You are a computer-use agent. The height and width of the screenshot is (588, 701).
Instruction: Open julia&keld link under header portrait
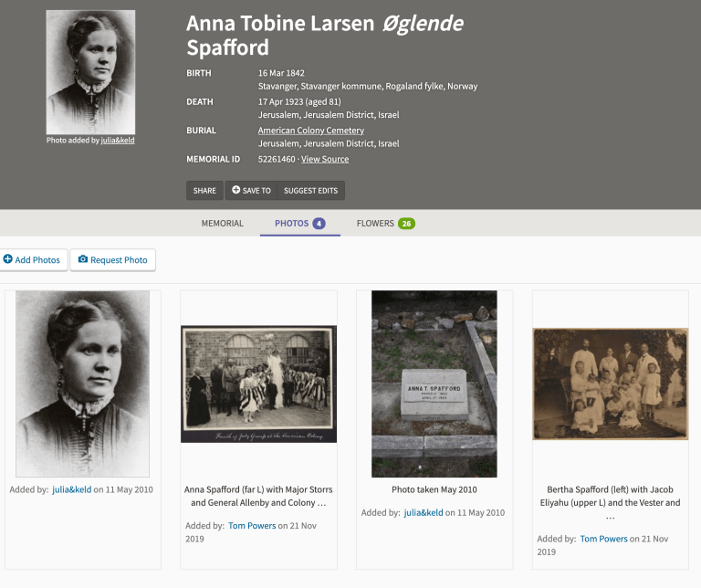[118, 141]
